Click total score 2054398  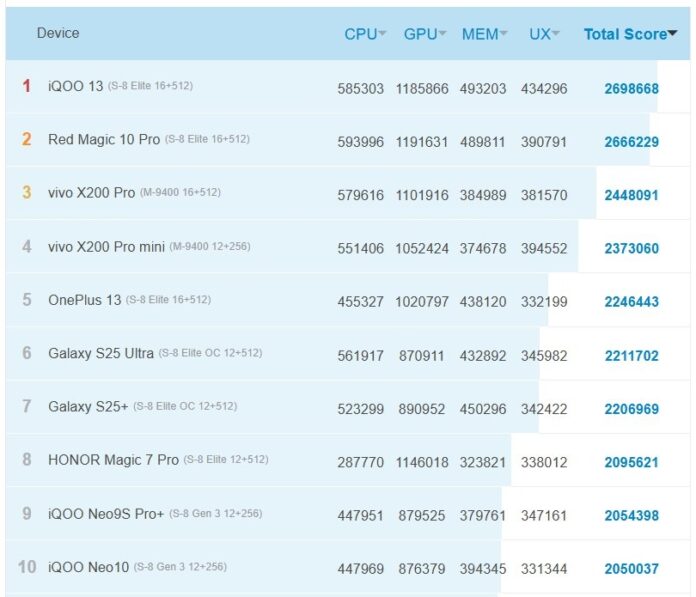click(x=632, y=516)
